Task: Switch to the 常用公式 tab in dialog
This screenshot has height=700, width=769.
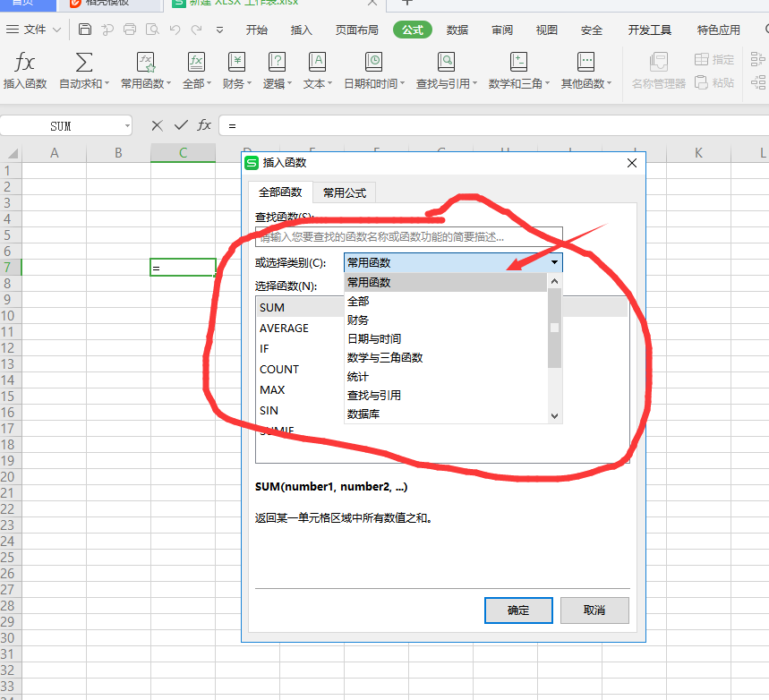Action: [x=345, y=192]
